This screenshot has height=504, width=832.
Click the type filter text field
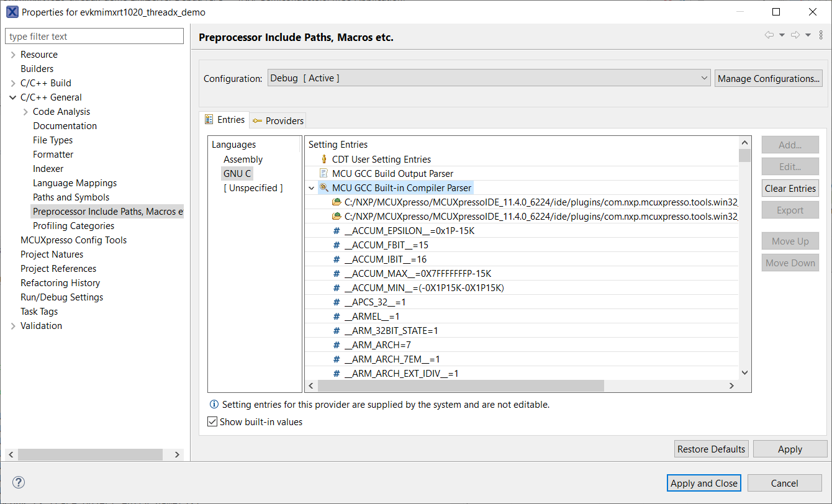[x=94, y=37]
